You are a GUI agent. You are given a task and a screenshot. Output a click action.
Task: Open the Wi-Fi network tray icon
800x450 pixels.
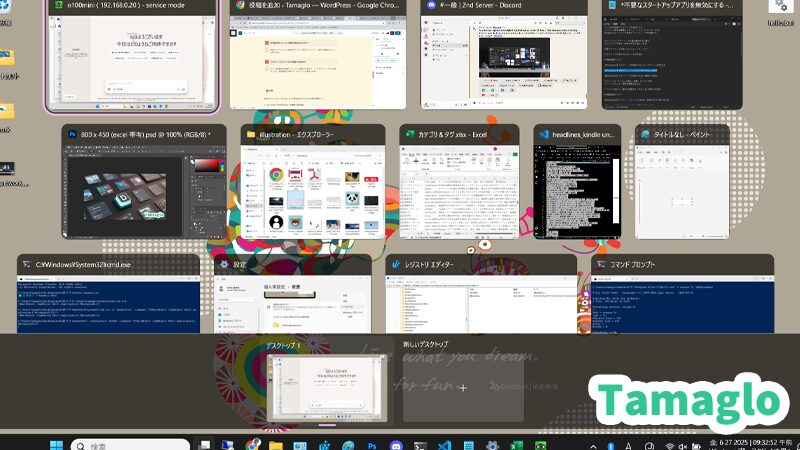tap(670, 446)
